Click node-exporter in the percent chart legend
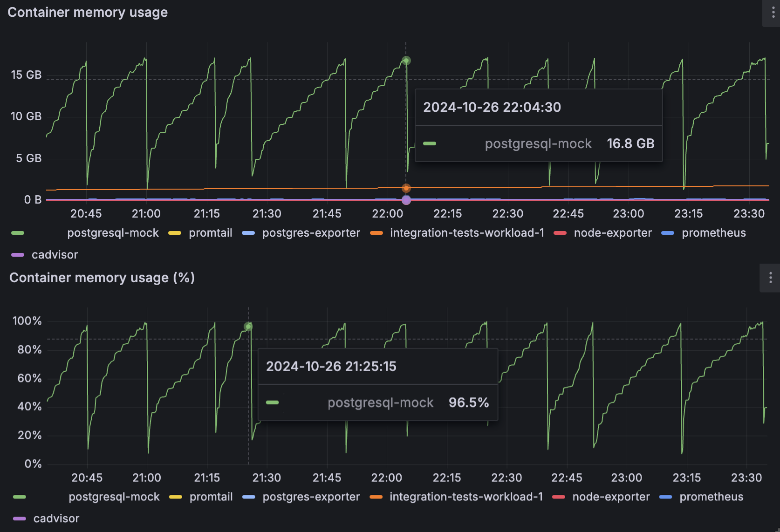780x532 pixels. [x=611, y=497]
